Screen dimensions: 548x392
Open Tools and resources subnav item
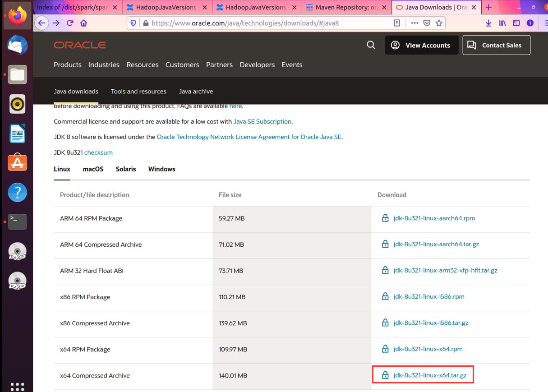pyautogui.click(x=138, y=91)
